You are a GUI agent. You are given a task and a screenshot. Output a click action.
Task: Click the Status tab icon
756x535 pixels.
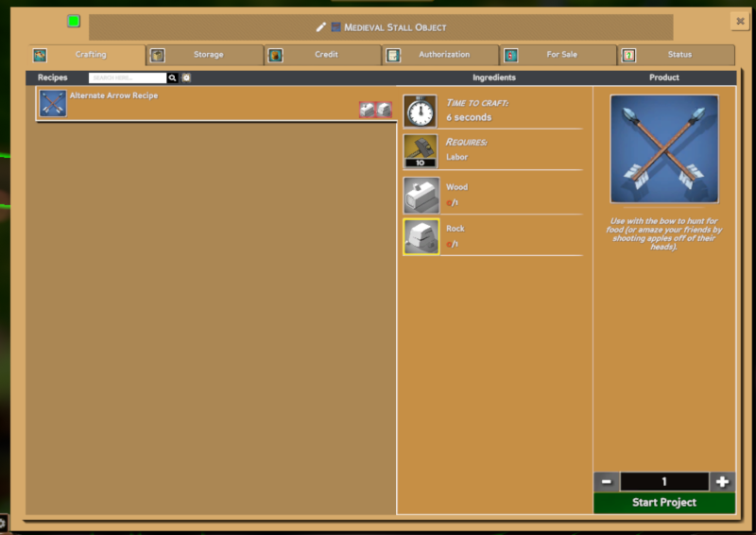click(628, 55)
